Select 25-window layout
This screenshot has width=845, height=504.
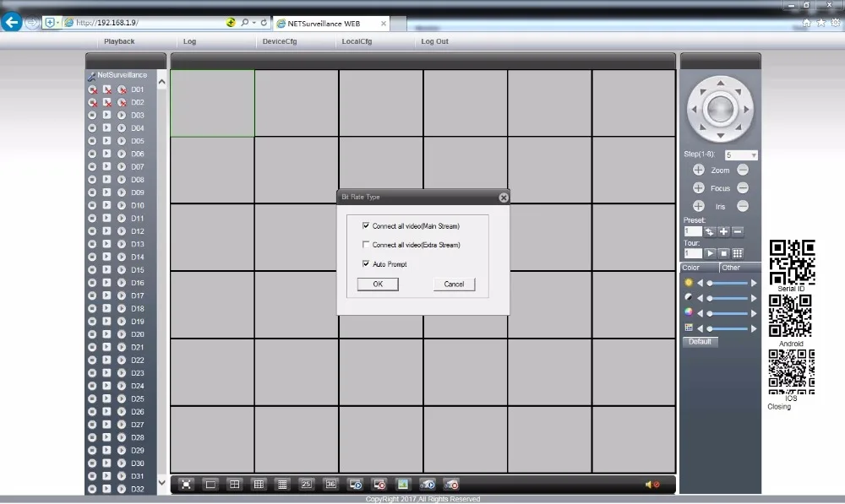tap(306, 484)
